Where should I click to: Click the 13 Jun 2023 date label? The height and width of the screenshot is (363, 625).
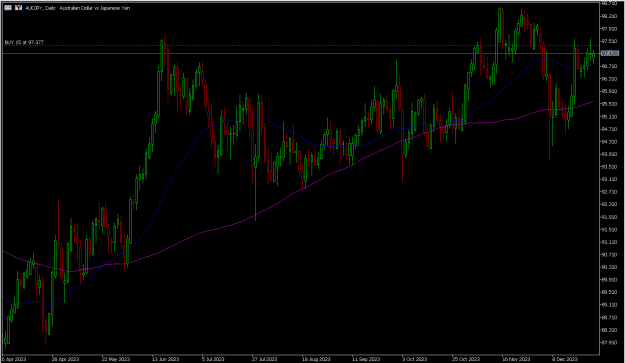[165, 359]
